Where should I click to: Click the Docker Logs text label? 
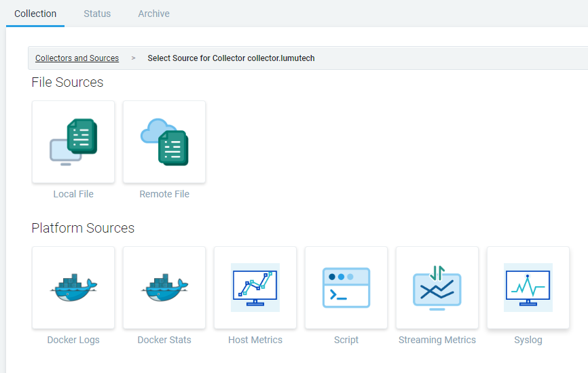73,340
